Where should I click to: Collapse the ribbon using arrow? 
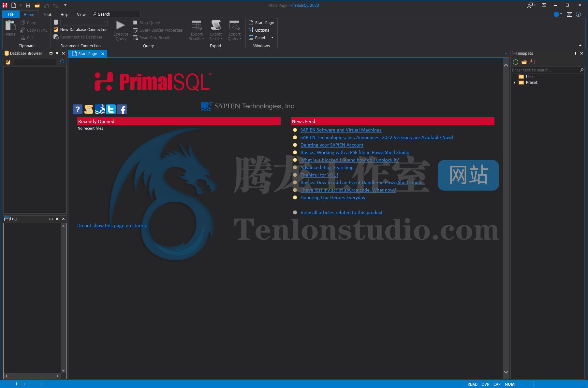click(580, 46)
